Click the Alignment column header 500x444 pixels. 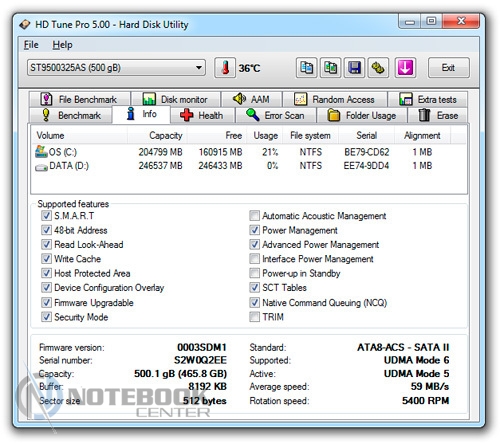tap(422, 135)
